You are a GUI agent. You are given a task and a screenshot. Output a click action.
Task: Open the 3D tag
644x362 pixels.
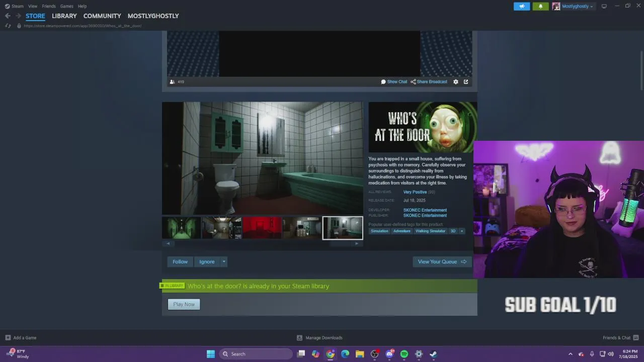453,231
